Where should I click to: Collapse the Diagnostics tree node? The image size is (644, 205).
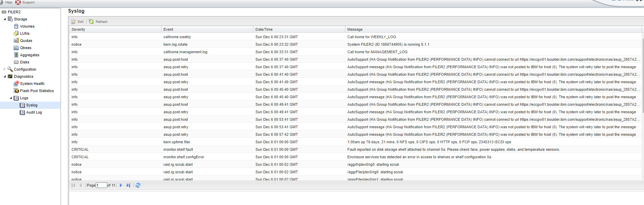click(5, 76)
